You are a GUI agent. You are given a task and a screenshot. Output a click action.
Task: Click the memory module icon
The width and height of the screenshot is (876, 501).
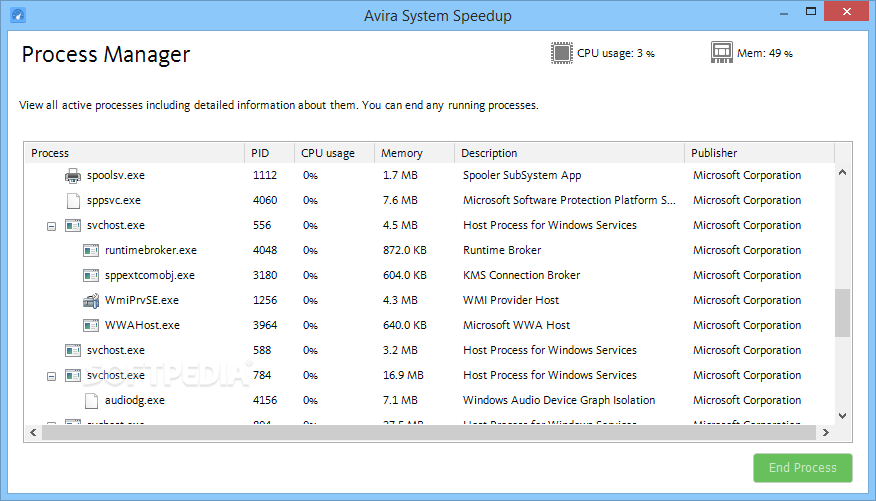tap(722, 53)
